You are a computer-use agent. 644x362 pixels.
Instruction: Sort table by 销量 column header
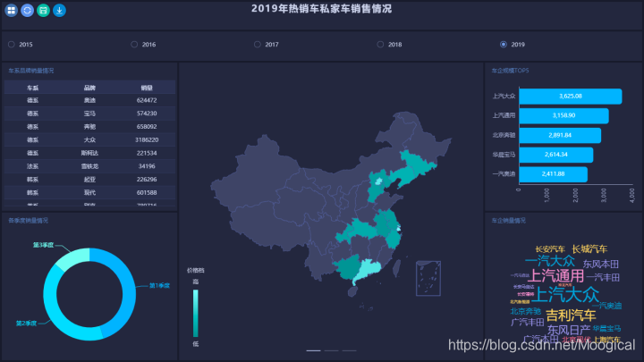point(147,88)
